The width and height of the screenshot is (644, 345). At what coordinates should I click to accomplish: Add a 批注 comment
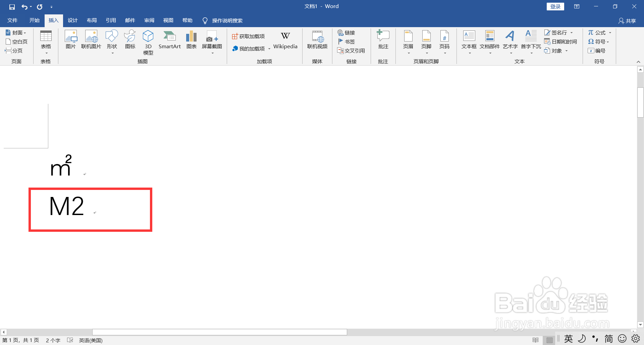click(x=383, y=40)
